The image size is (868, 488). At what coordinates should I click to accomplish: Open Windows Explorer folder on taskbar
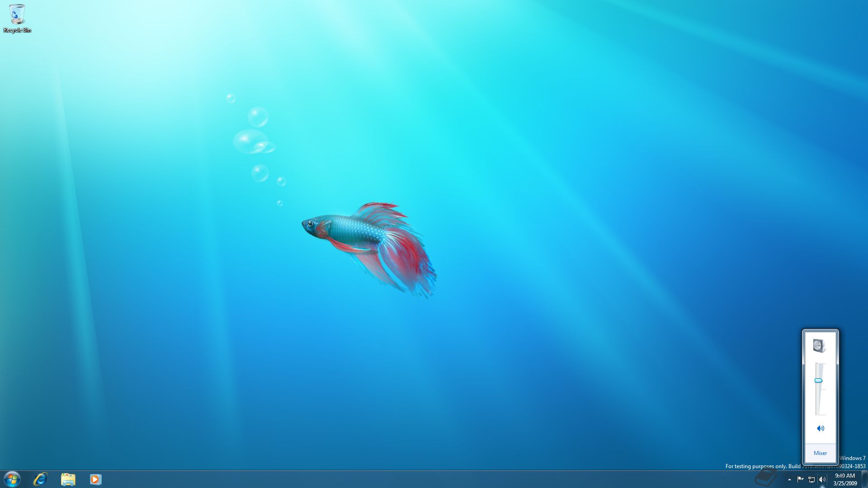[x=68, y=479]
